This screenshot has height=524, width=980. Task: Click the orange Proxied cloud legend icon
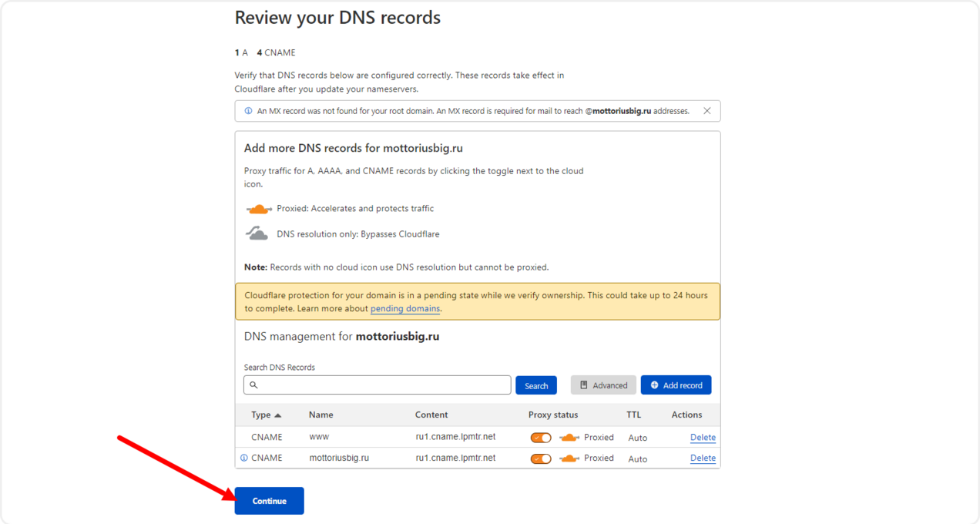point(259,209)
